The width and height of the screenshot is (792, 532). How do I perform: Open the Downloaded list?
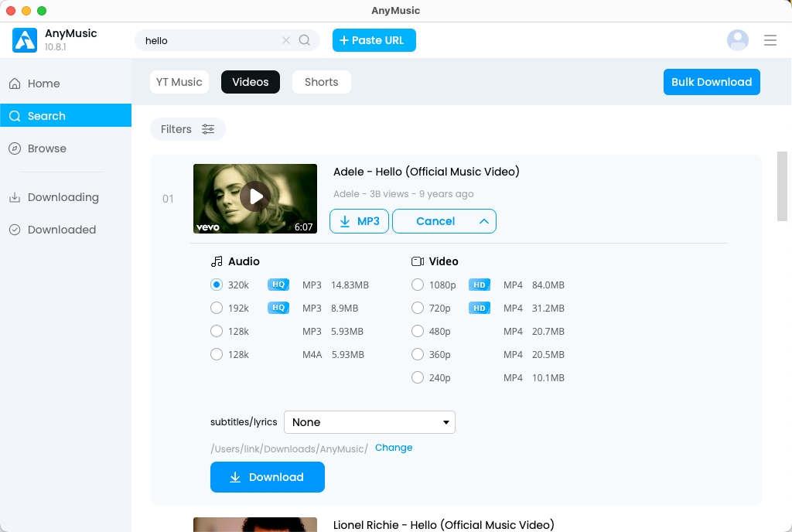[66, 230]
